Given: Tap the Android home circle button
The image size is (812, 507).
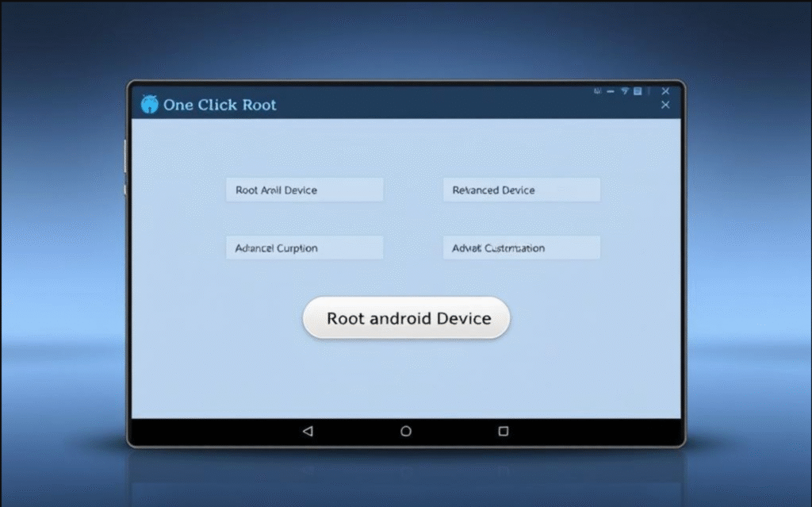Looking at the screenshot, I should [x=406, y=432].
